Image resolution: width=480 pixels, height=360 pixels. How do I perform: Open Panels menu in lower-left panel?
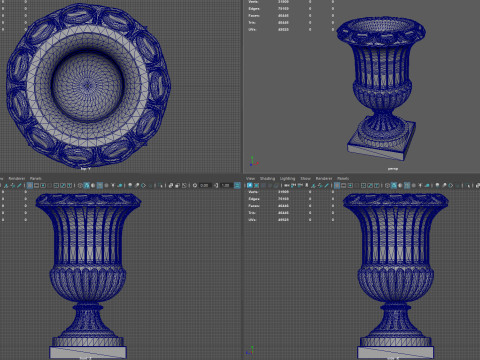(x=36, y=178)
